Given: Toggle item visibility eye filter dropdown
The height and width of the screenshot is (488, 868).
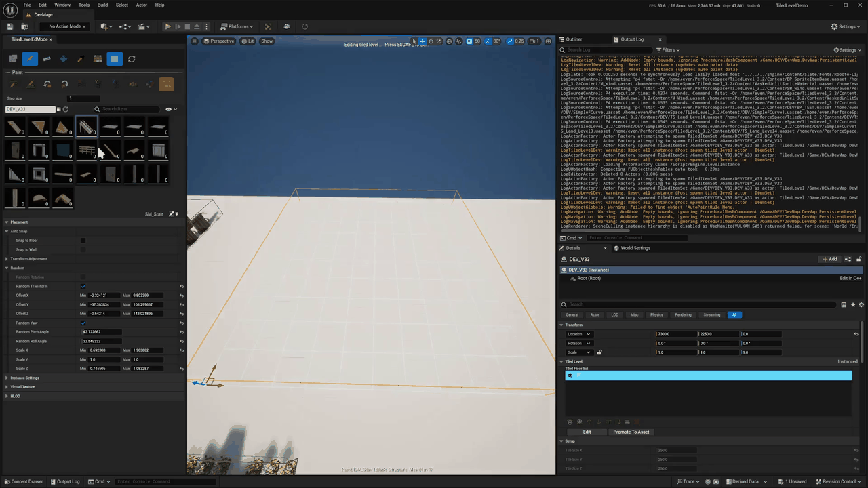Looking at the screenshot, I should [171, 109].
